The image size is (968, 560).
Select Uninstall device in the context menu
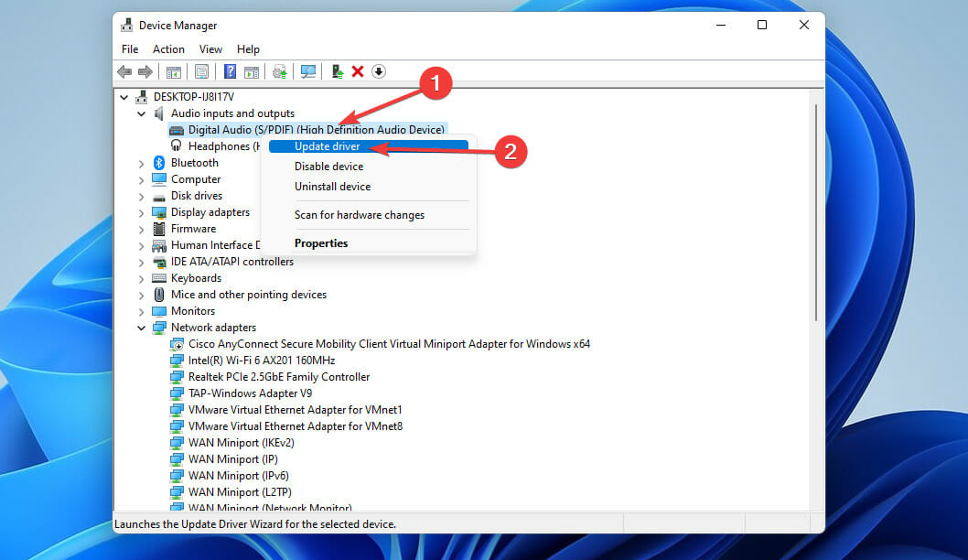[369, 187]
